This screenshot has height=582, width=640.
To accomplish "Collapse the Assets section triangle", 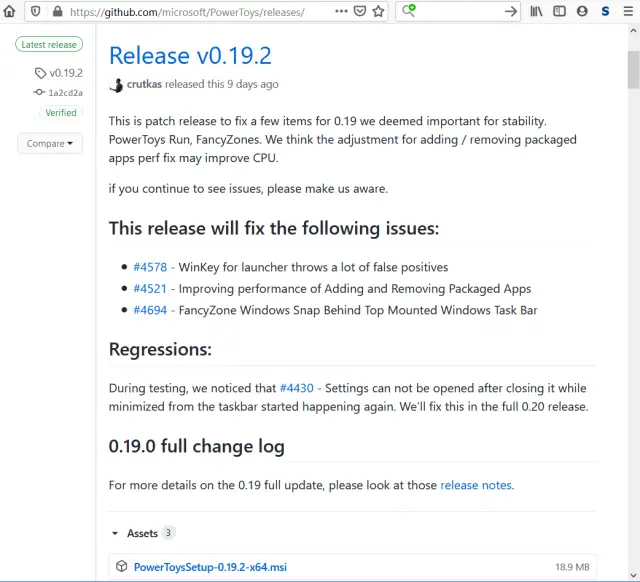I will [x=115, y=533].
